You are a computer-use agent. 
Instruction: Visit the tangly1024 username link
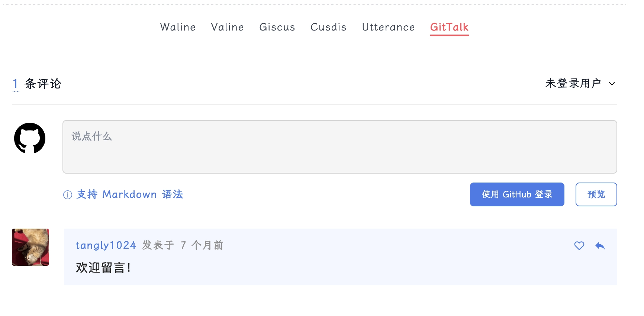(106, 245)
